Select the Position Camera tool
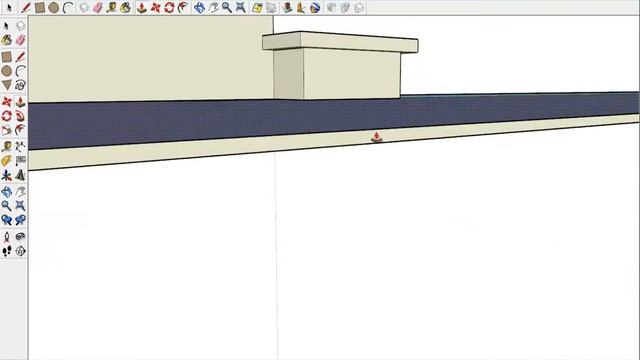Screen dimensions: 640x360 coord(6,237)
